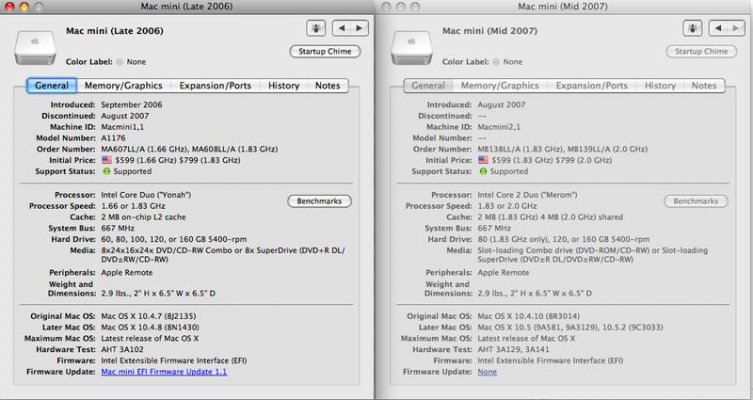Open Expansion/Ports tab in Late 2006 window

(x=215, y=85)
